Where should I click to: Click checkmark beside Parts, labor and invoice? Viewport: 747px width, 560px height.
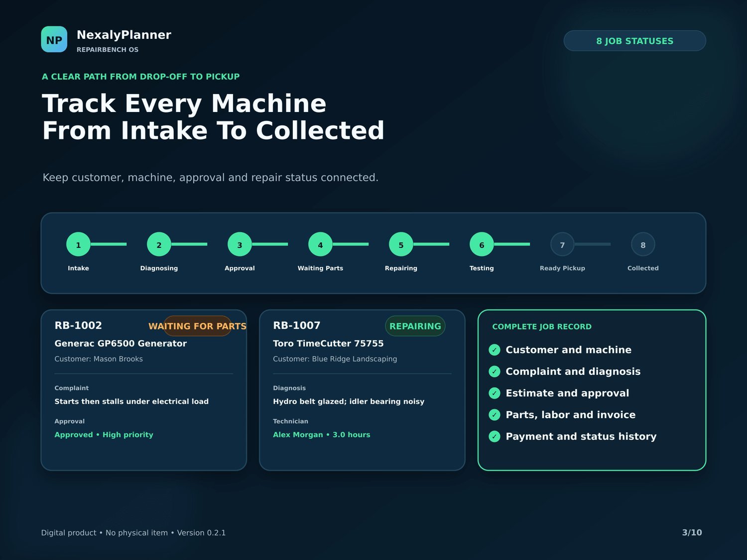coord(495,415)
